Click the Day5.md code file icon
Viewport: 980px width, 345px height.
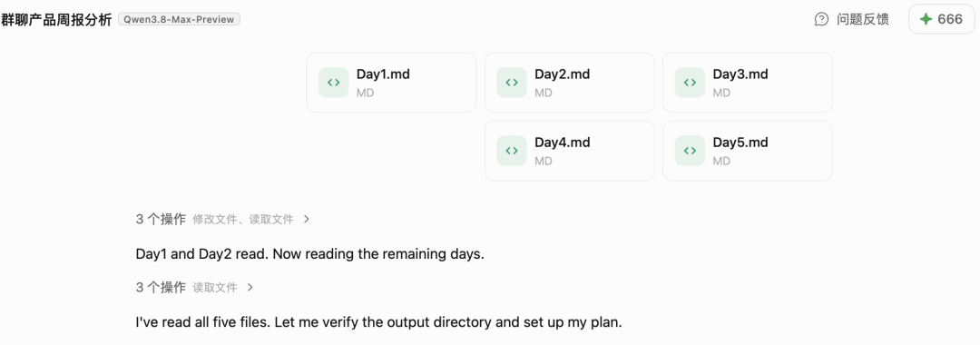coord(690,151)
